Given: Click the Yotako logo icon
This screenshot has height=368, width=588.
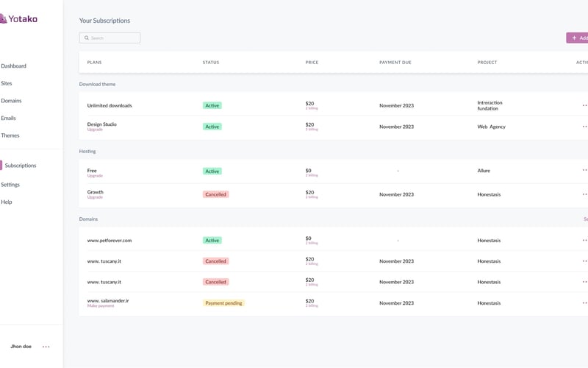Looking at the screenshot, I should click(x=3, y=19).
